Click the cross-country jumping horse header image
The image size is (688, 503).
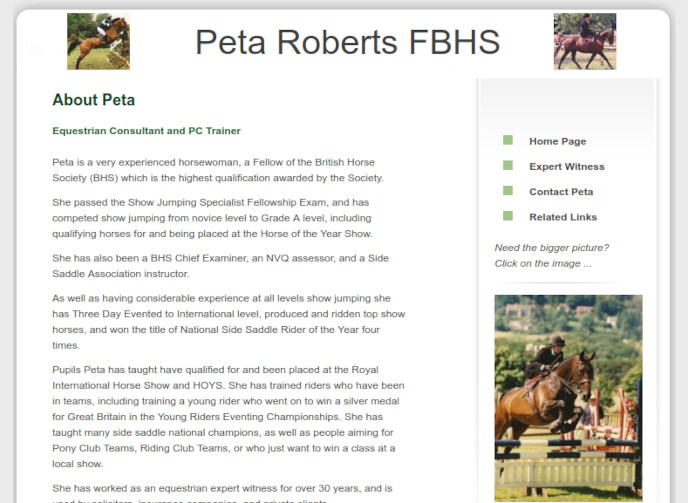[x=98, y=41]
